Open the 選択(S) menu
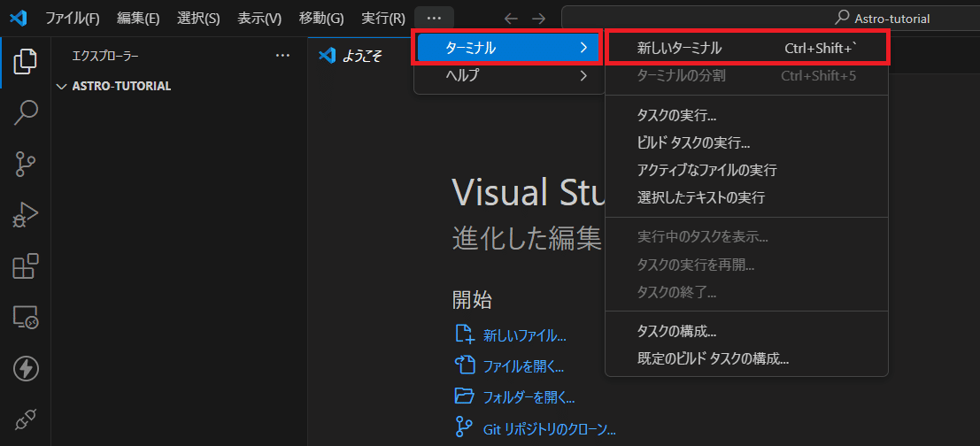 (x=198, y=19)
